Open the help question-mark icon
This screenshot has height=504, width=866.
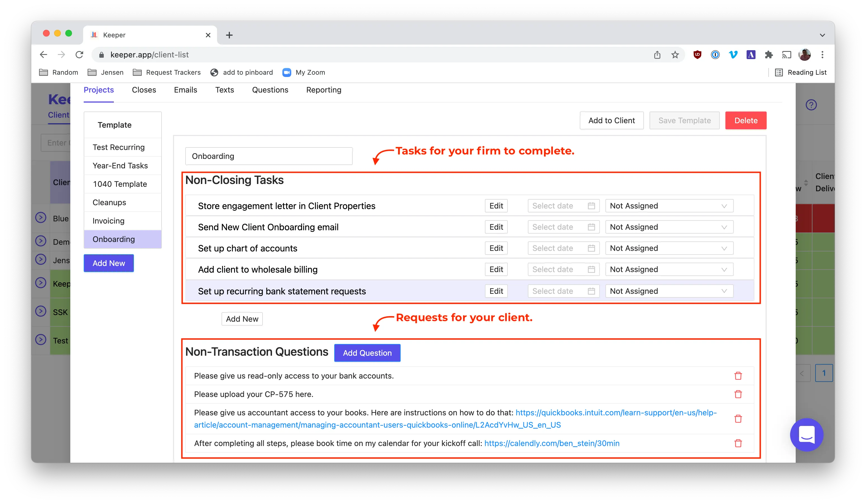811,105
